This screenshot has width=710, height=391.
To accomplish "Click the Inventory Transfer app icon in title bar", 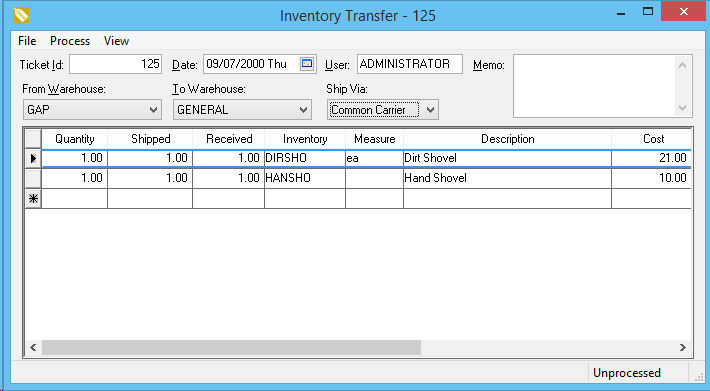I will point(21,15).
